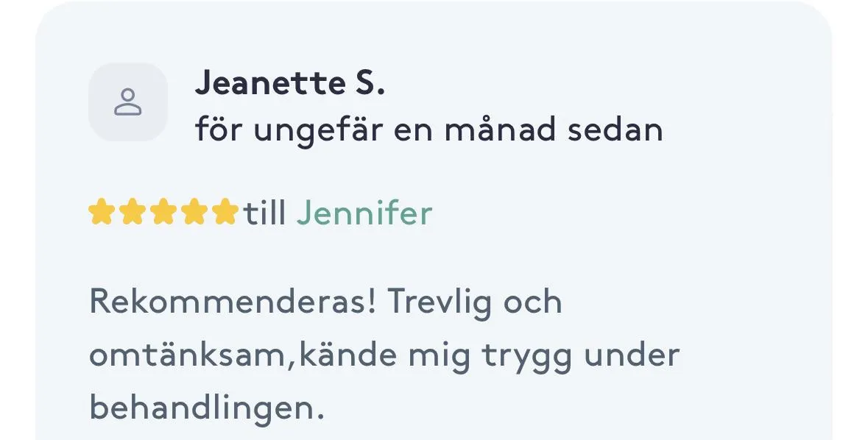Click the word "Rekommenderas!" in the review
868x440 pixels.
click(x=233, y=302)
